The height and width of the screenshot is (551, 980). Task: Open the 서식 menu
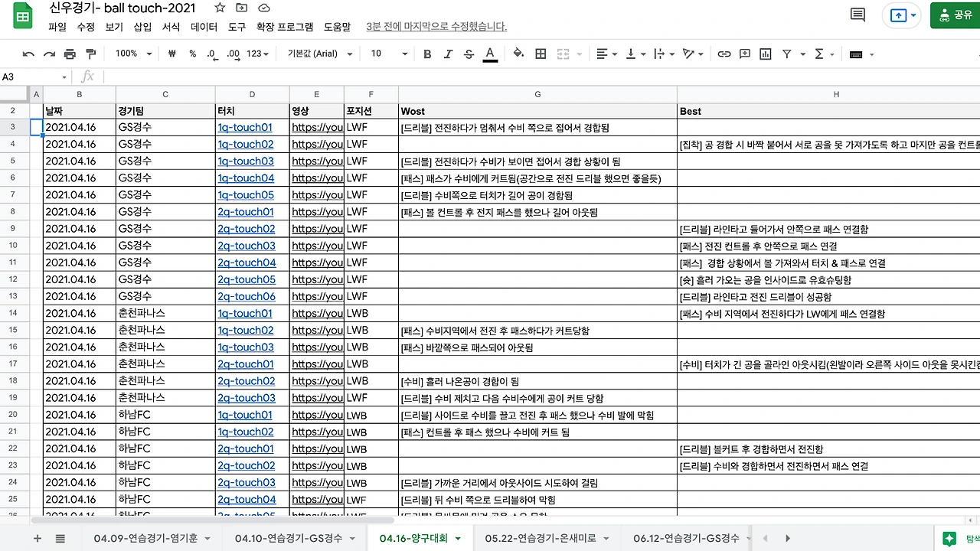171,27
